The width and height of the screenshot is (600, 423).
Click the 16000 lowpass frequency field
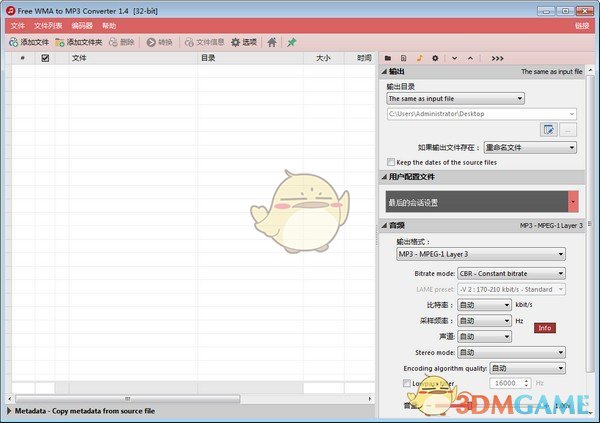click(x=505, y=383)
